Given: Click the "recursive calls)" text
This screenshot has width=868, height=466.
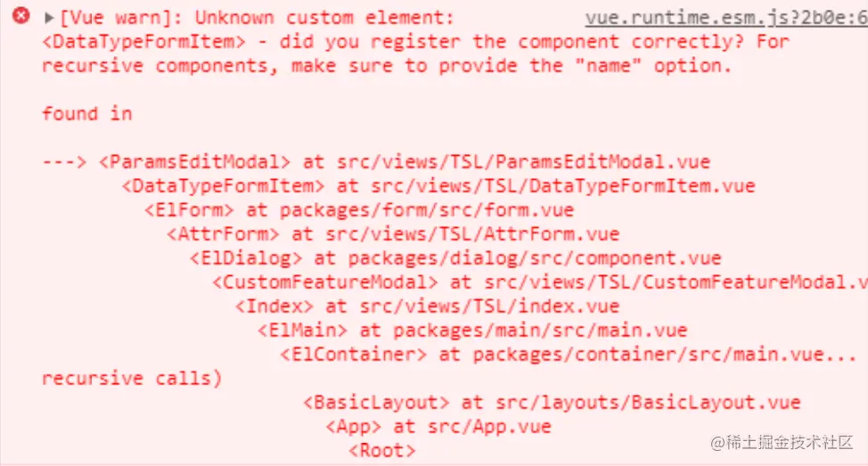Looking at the screenshot, I should click(132, 379).
